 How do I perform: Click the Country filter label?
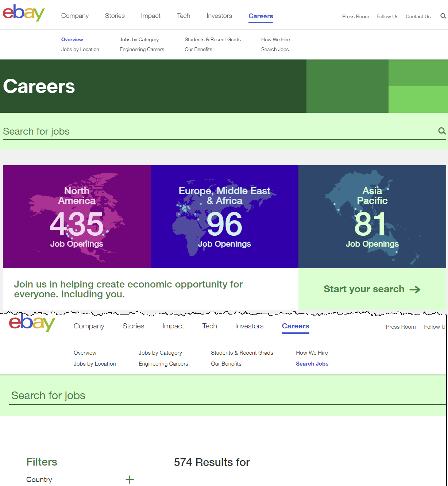click(x=39, y=480)
